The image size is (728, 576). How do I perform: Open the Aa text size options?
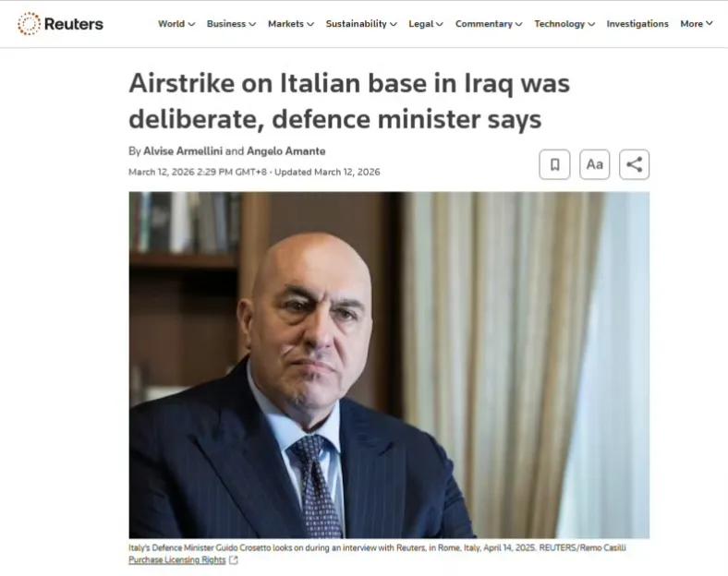tap(594, 164)
